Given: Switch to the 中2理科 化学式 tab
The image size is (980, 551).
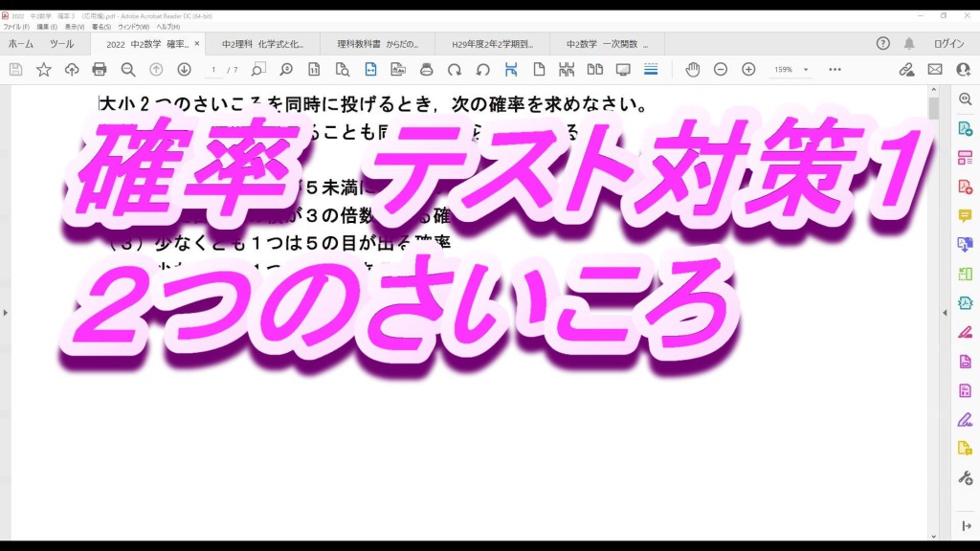Looking at the screenshot, I should pos(262,44).
